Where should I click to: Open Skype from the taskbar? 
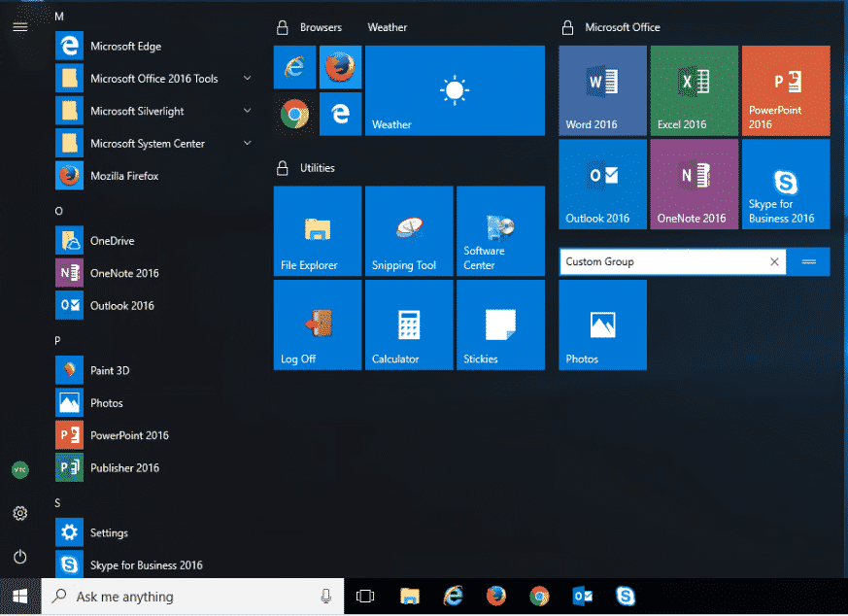tap(626, 597)
